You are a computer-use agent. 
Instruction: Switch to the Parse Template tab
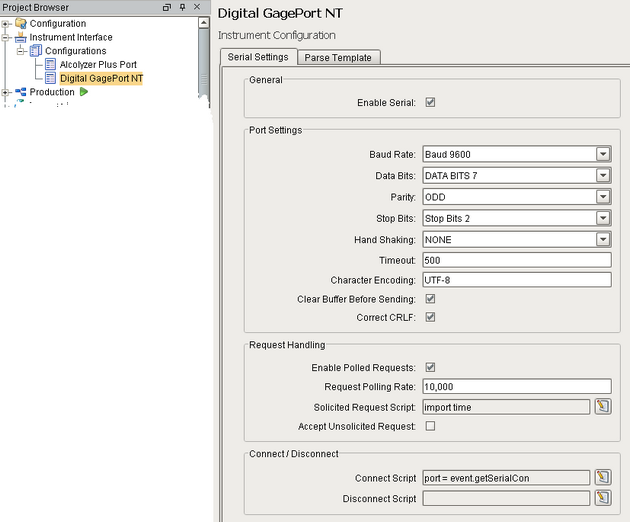(338, 57)
